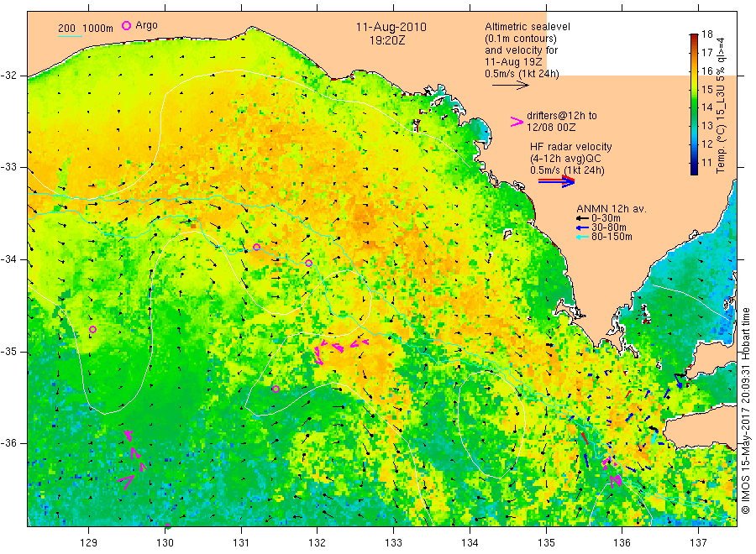The image size is (756, 554).
Task: Select Argo float marker near 131.9E 34S
Action: (308, 263)
